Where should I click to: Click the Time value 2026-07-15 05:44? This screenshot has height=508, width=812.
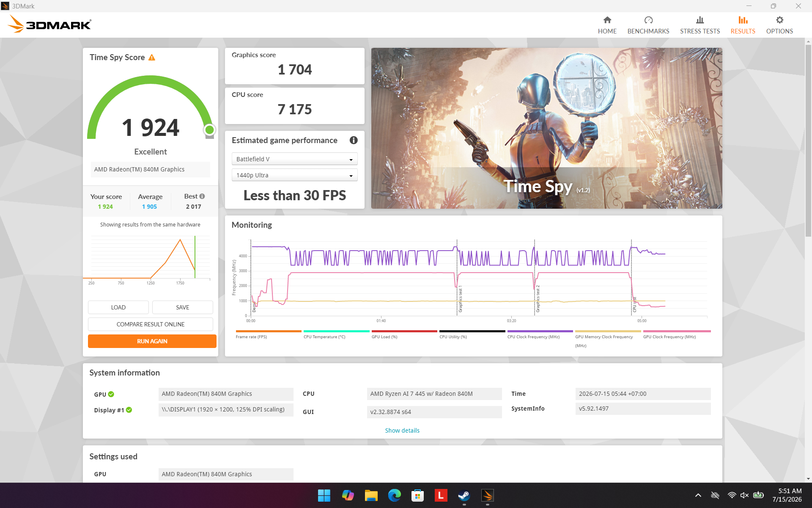[643, 394]
